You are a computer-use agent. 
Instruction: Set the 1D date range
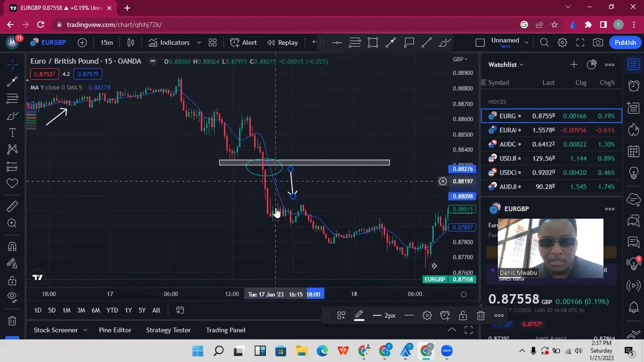tap(38, 310)
